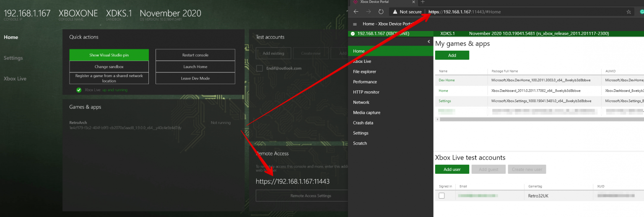Click the browser address bar URL
Screen dimensions: 644x217
[465, 12]
